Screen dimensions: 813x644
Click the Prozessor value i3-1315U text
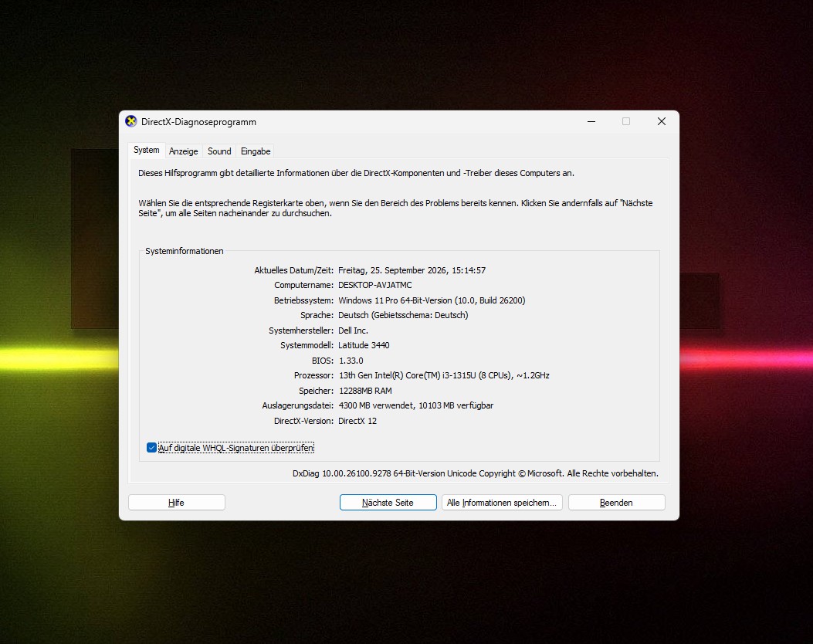444,375
